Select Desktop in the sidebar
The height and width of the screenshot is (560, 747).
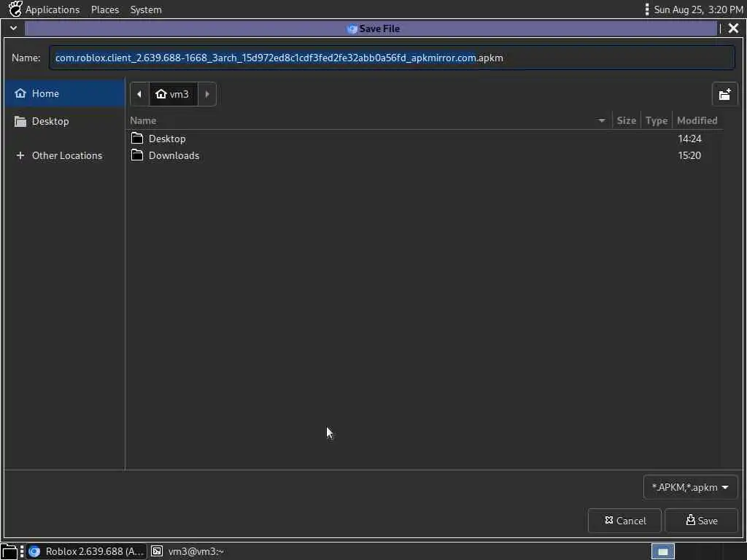[65, 121]
